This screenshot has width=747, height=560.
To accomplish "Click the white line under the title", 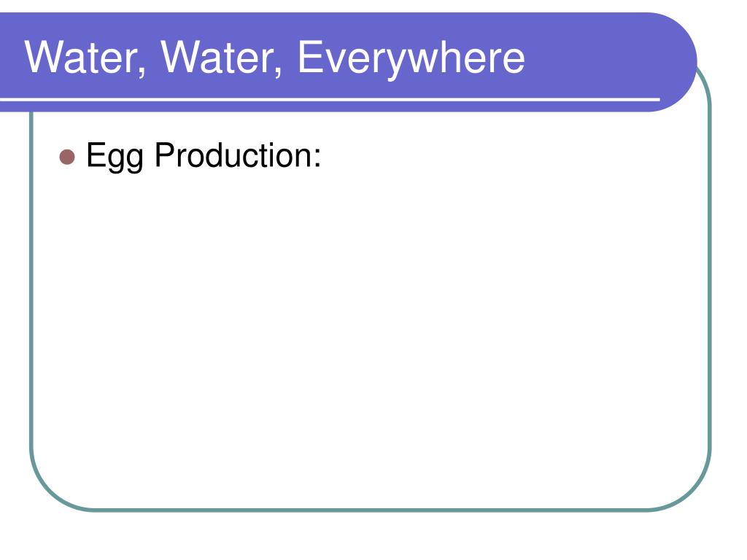I will point(330,99).
